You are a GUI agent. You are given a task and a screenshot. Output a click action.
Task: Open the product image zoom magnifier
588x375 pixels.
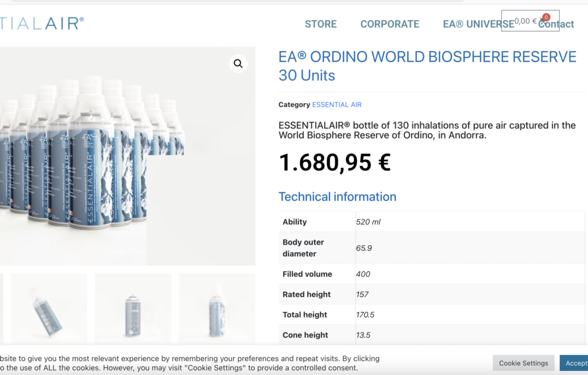pos(238,63)
